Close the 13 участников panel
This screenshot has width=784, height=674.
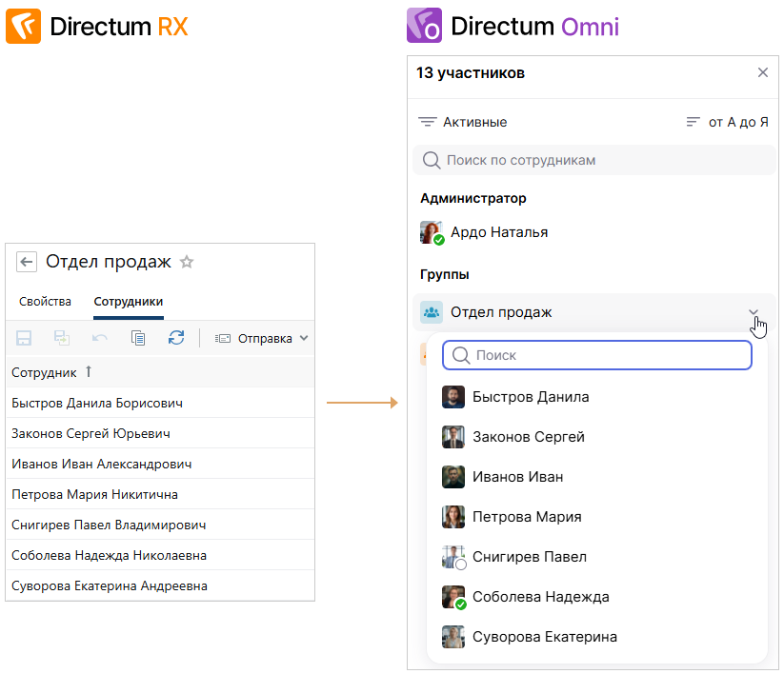[x=762, y=72]
